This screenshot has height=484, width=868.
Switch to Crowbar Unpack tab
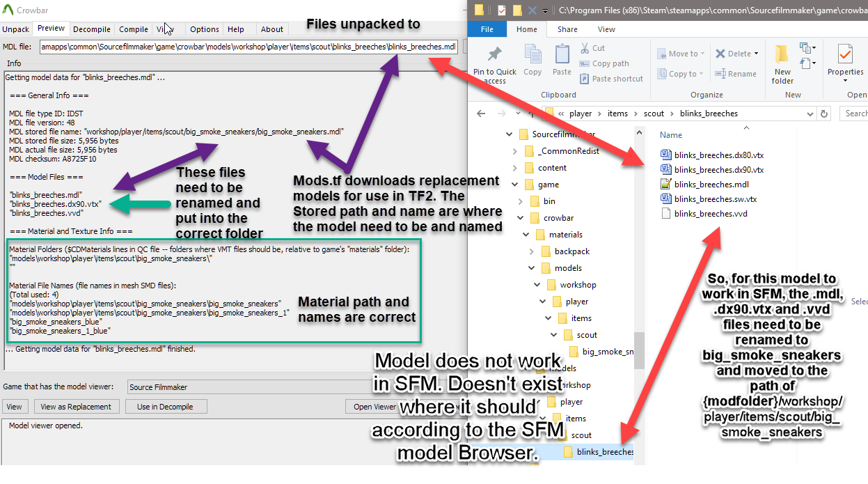click(x=15, y=29)
